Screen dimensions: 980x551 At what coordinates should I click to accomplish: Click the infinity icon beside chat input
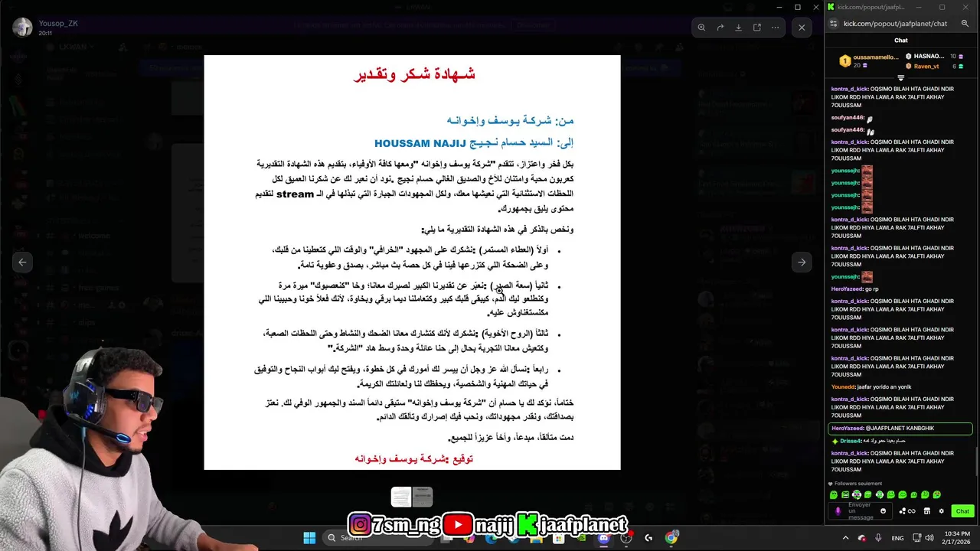pyautogui.click(x=912, y=511)
